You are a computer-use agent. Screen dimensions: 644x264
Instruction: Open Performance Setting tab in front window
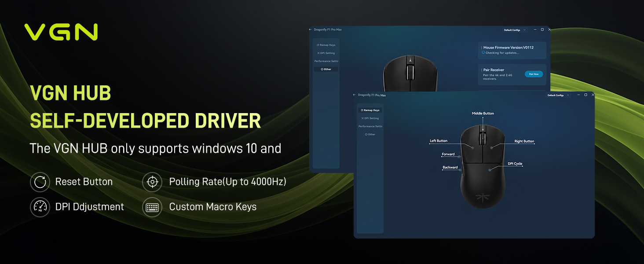tap(370, 126)
